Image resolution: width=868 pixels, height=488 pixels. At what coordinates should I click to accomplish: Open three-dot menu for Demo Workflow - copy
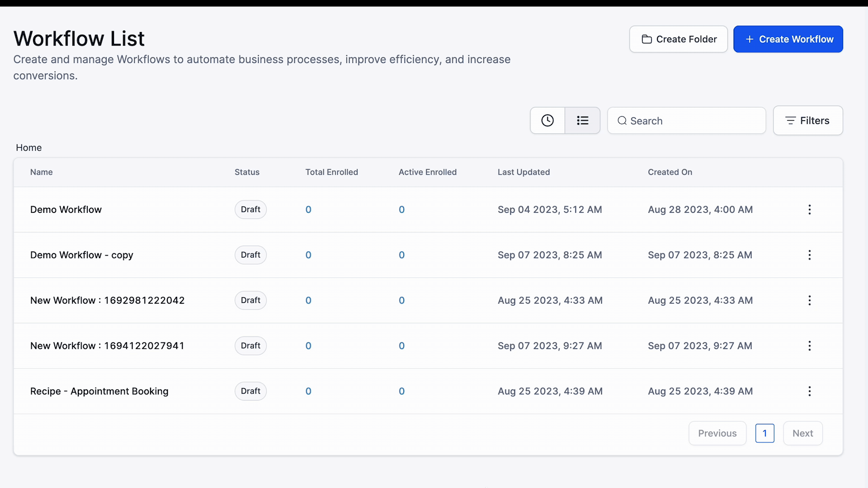(809, 255)
